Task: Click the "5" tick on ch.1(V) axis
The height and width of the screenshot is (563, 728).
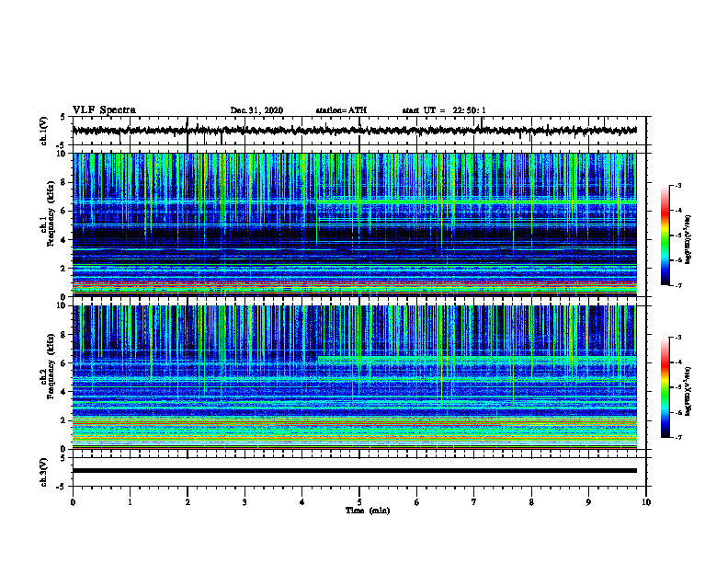Action: click(x=63, y=117)
